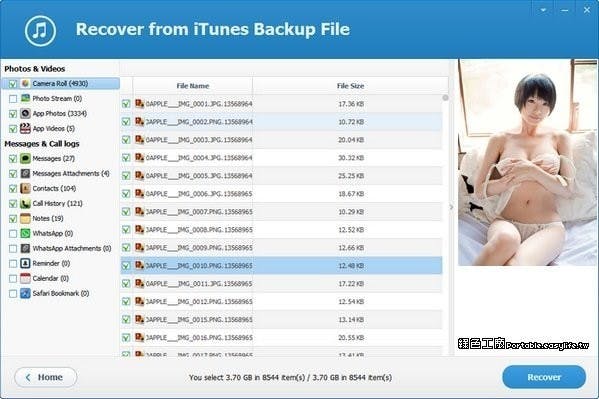Click the photo preview image
Image resolution: width=599 pixels, height=399 pixels.
[x=528, y=162]
